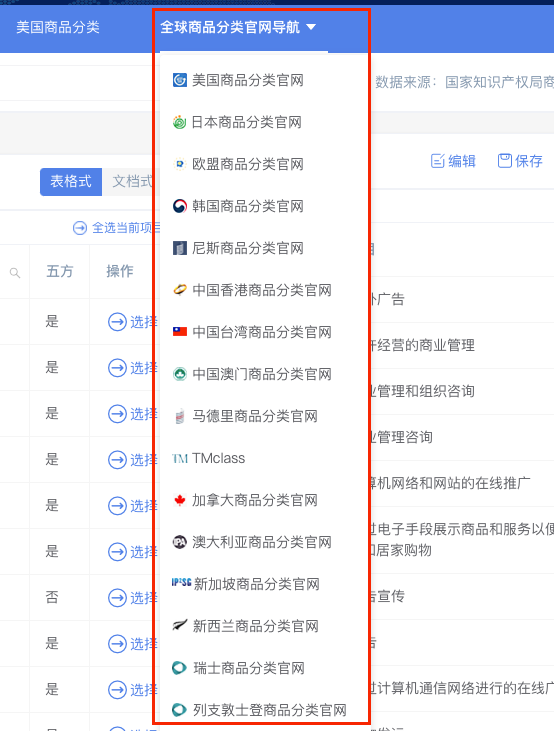
Task: Click the 瑞士商品分类官网 logo icon
Action: pos(179,668)
